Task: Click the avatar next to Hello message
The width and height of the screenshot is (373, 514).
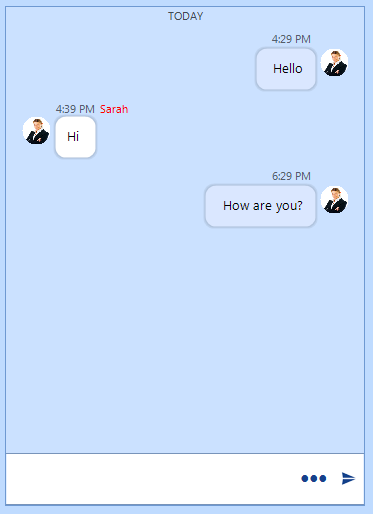Action: pos(334,63)
